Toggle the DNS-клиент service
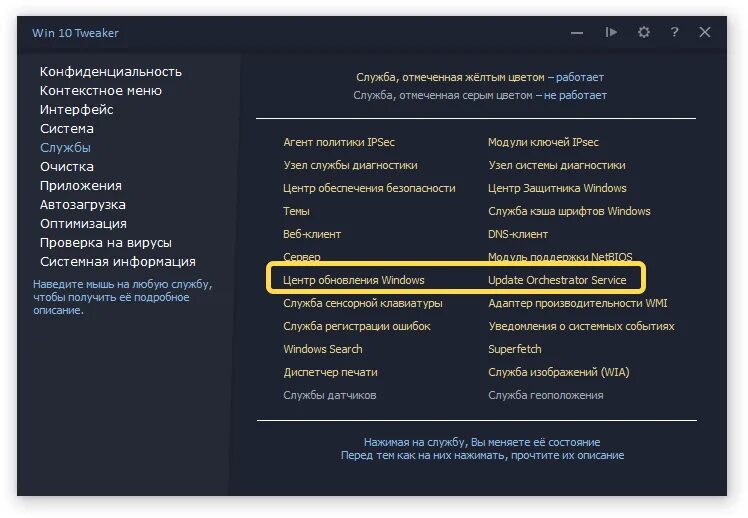 click(x=518, y=234)
